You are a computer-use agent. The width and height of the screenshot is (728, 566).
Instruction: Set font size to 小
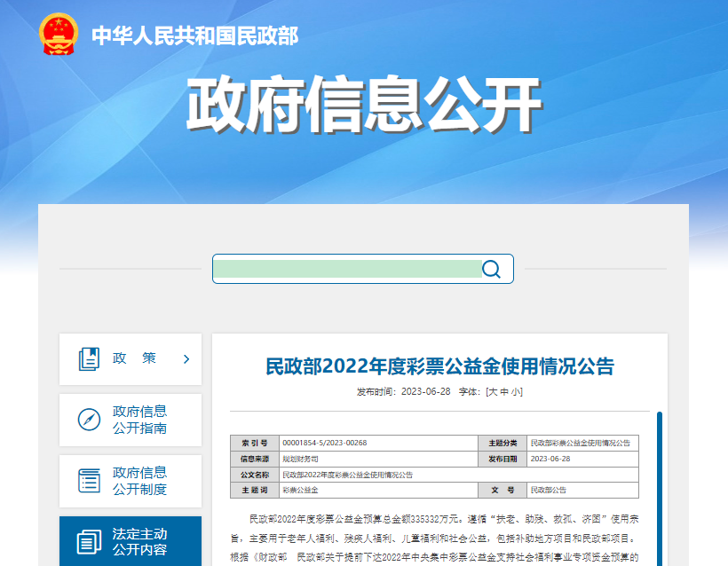point(515,392)
